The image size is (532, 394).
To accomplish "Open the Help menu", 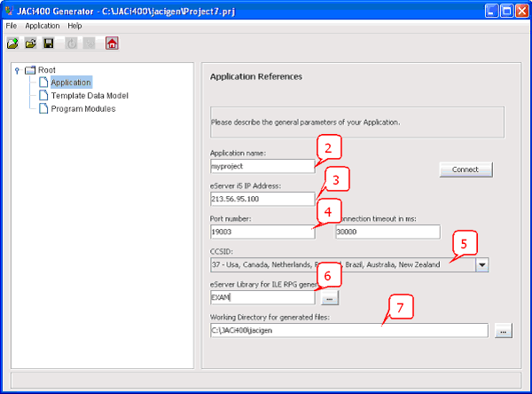I will tap(74, 26).
